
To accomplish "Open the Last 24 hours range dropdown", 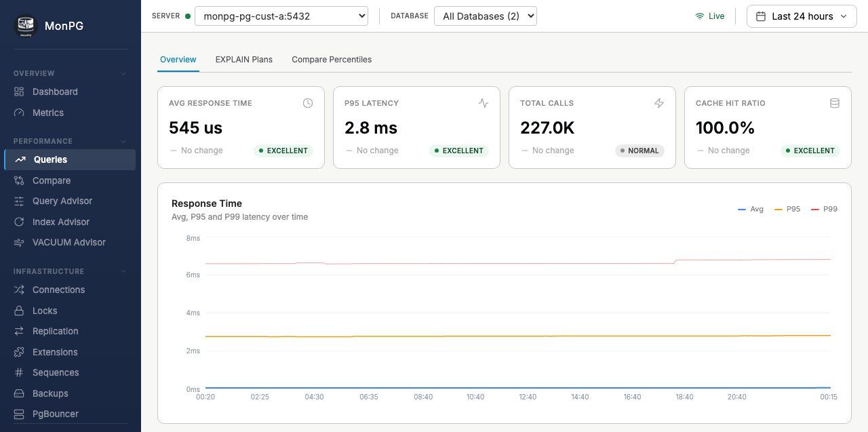I will [802, 16].
